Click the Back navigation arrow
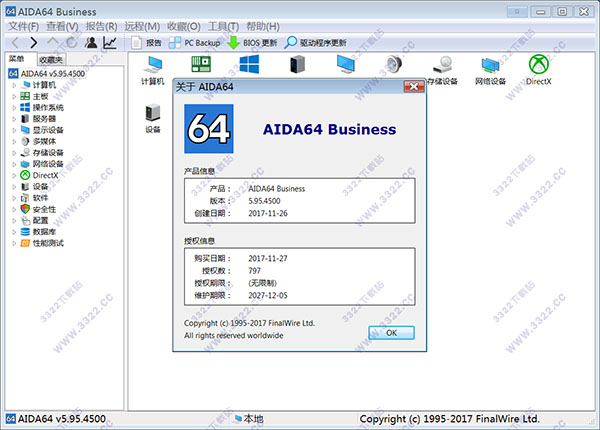This screenshot has height=430, width=600. [x=15, y=42]
